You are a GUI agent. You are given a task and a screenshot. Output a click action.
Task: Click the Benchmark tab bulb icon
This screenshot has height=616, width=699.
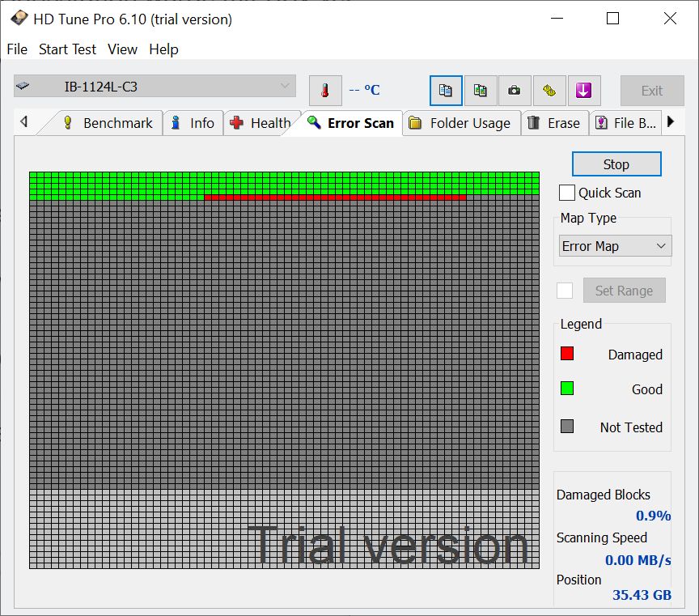tap(68, 123)
